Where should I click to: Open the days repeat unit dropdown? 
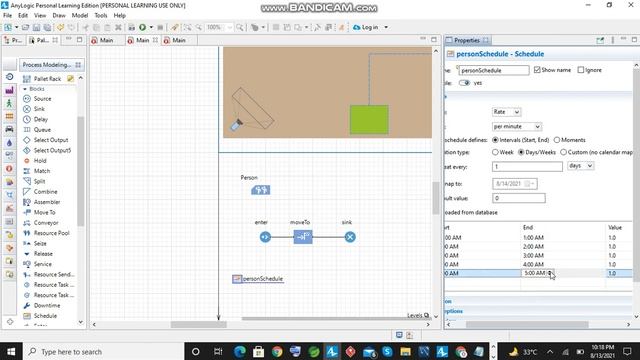[x=581, y=166]
